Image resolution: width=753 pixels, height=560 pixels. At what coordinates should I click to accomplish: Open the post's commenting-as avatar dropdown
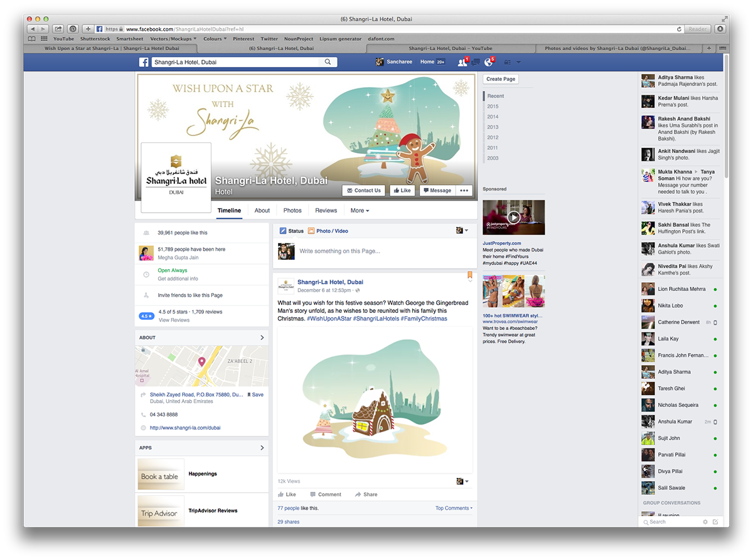462,481
